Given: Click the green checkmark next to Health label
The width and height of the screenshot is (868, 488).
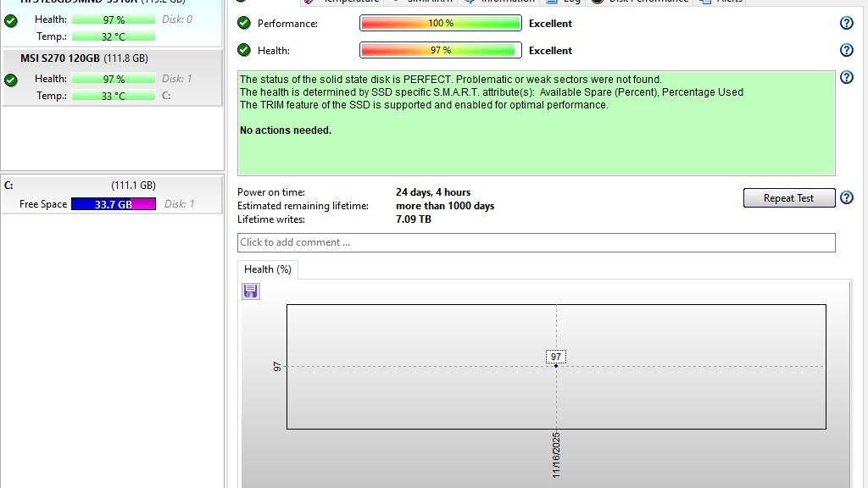Looking at the screenshot, I should point(244,51).
